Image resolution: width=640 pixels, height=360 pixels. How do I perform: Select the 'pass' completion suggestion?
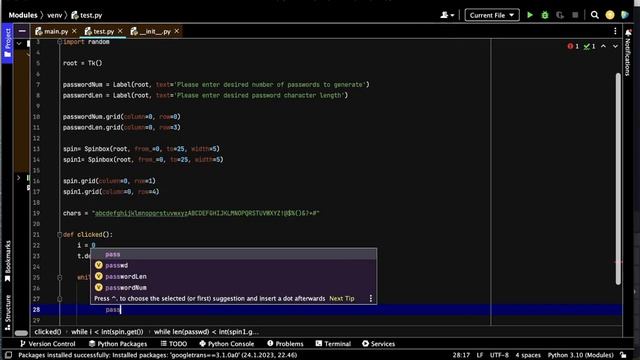coord(233,254)
